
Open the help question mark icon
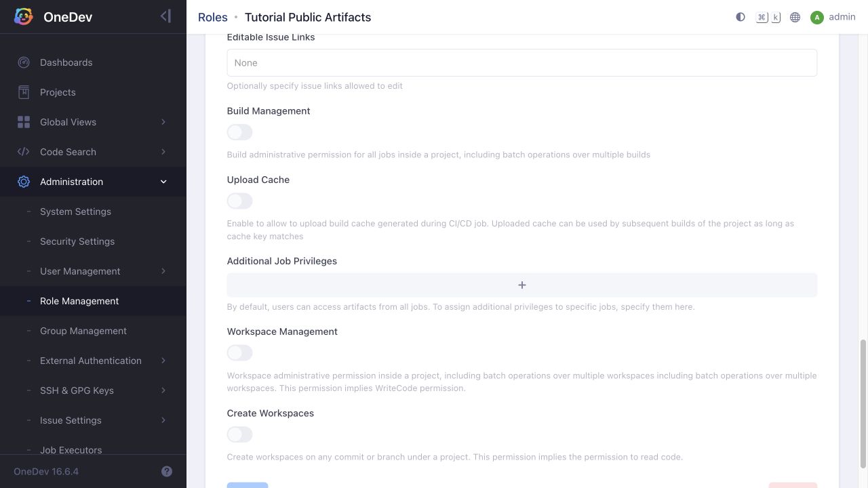coord(167,471)
